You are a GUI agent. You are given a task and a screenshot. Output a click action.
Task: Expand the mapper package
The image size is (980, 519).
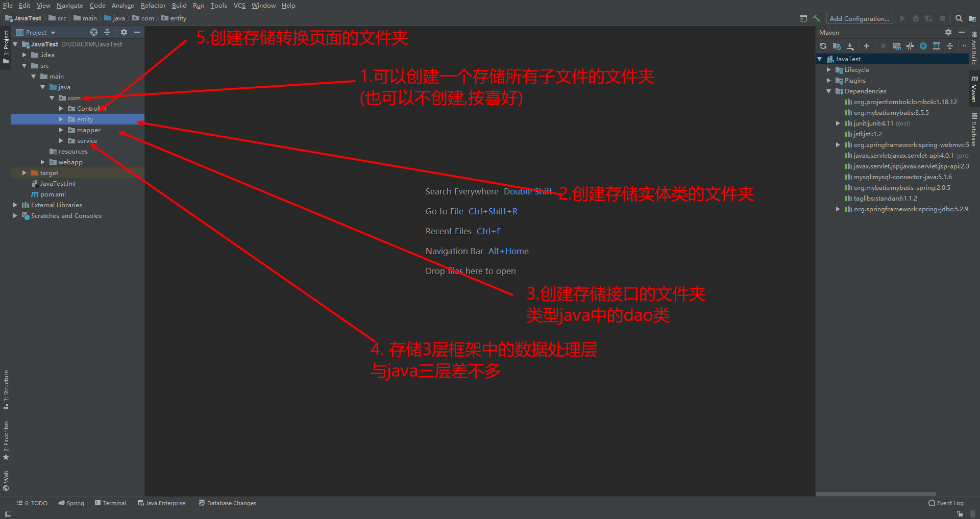click(61, 130)
